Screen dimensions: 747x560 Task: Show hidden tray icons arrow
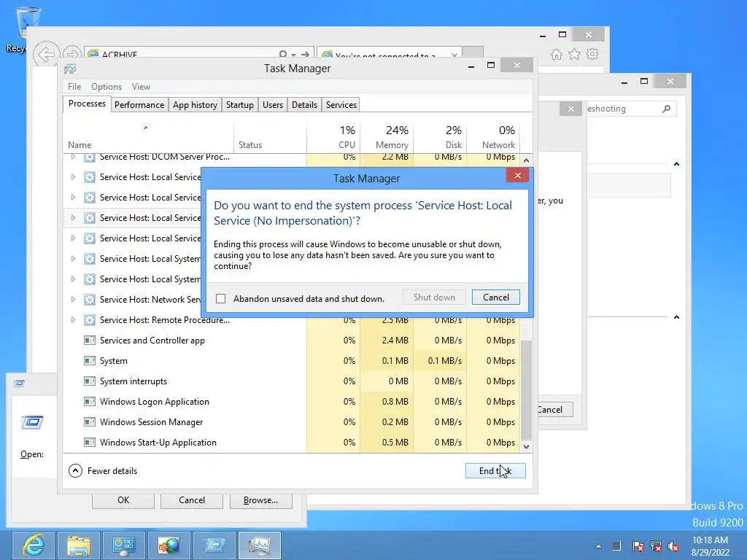598,546
